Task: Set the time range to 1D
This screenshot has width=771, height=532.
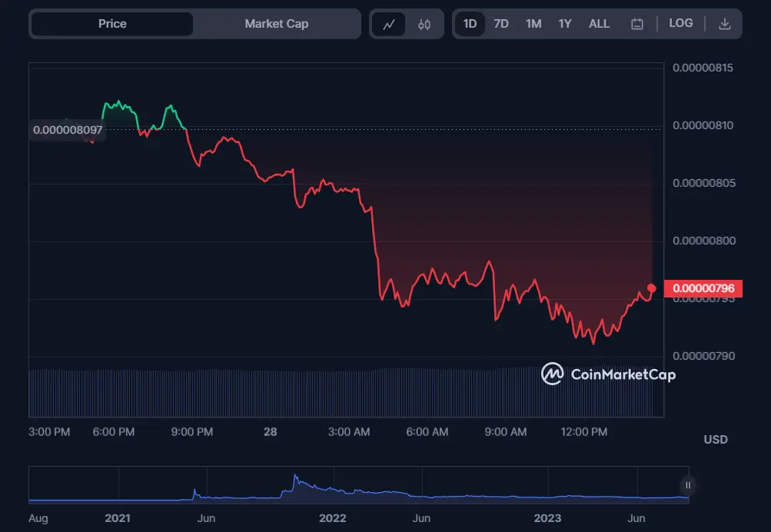Action: pyautogui.click(x=470, y=24)
